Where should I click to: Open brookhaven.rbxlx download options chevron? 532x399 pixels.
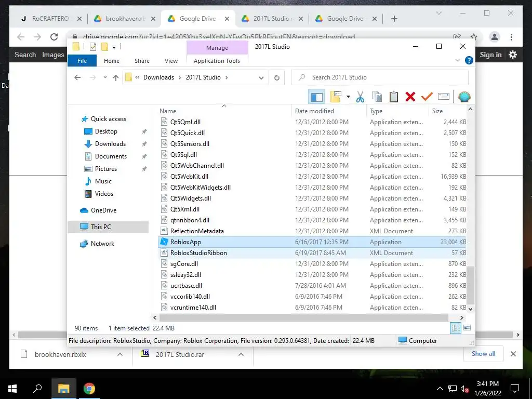(120, 354)
